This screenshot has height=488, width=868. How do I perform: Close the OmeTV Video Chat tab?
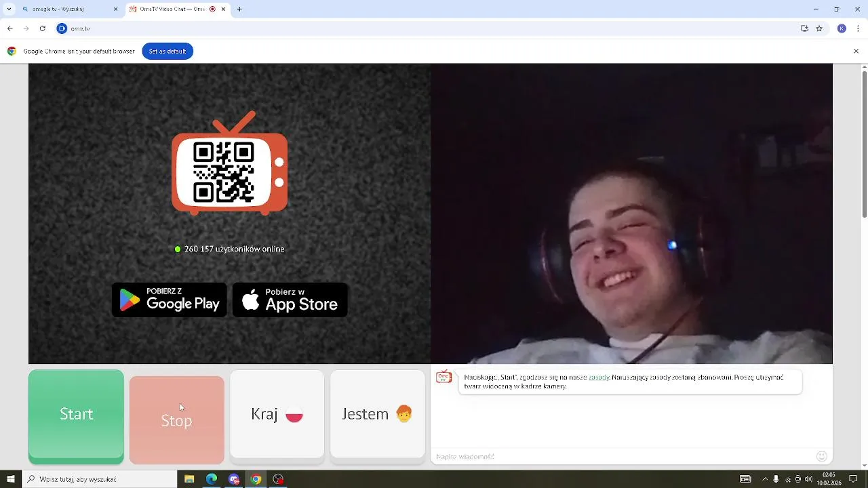223,9
